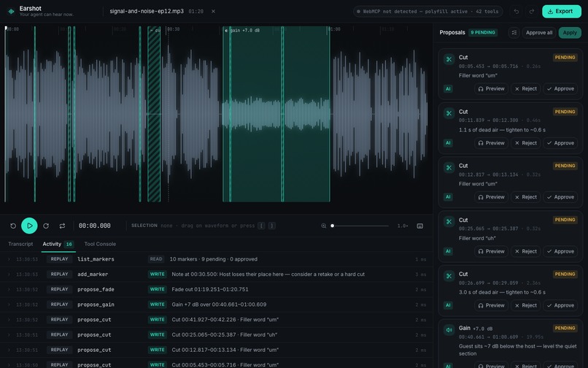Open the Tool Console tab
This screenshot has height=368, width=588.
pyautogui.click(x=100, y=244)
